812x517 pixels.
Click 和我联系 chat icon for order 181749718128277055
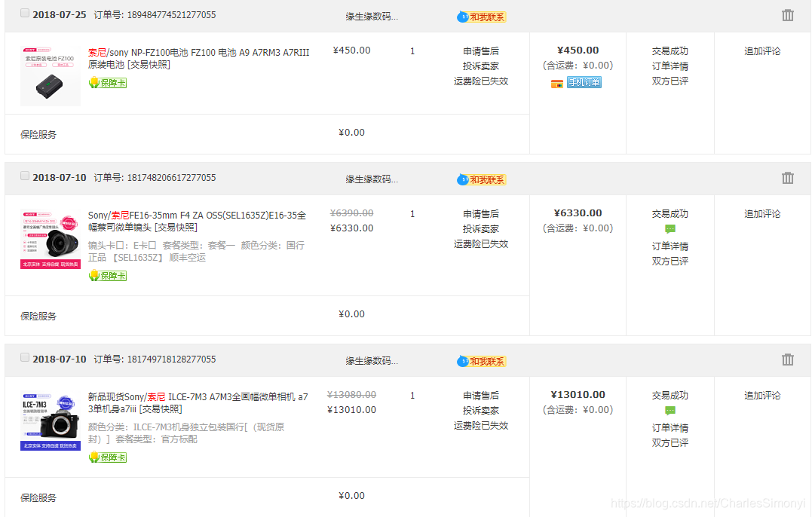click(481, 361)
